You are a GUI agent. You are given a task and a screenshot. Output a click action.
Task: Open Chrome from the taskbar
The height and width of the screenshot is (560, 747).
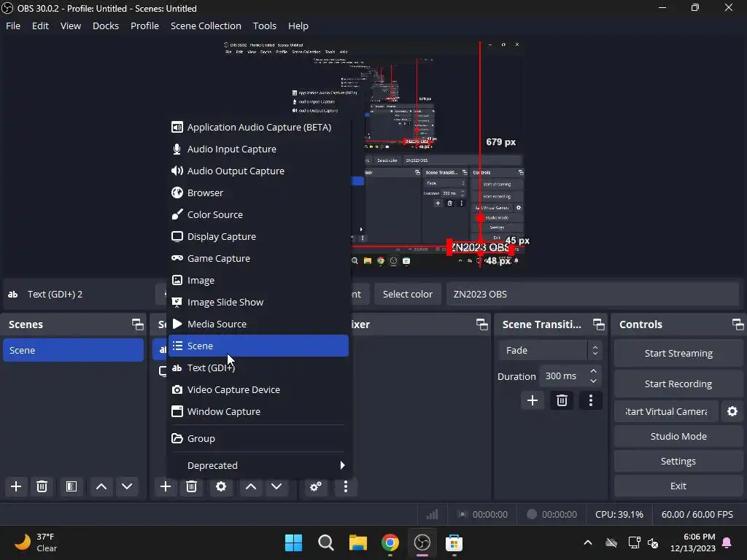390,542
